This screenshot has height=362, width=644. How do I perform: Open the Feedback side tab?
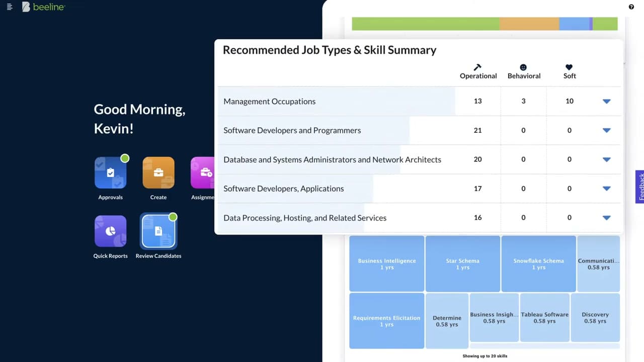640,187
